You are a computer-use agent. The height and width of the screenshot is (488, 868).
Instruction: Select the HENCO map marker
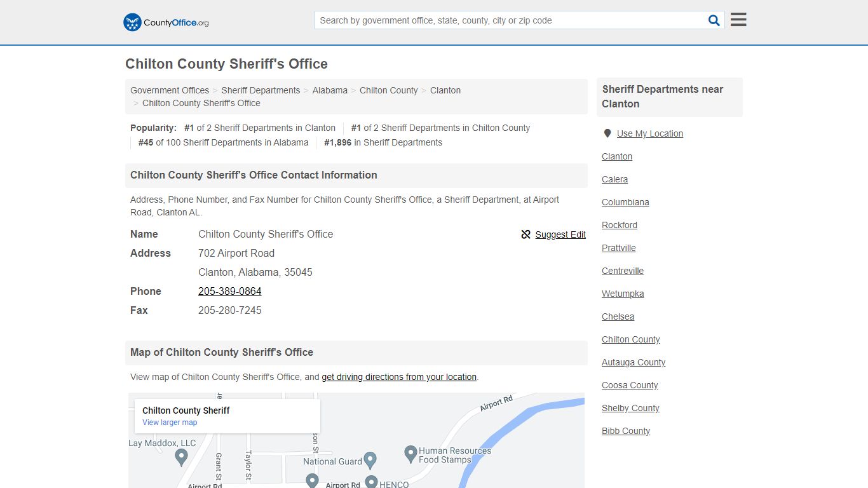371,482
